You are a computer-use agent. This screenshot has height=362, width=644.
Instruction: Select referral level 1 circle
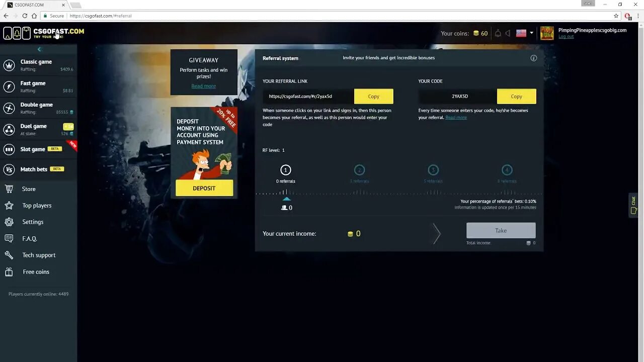pyautogui.click(x=286, y=170)
